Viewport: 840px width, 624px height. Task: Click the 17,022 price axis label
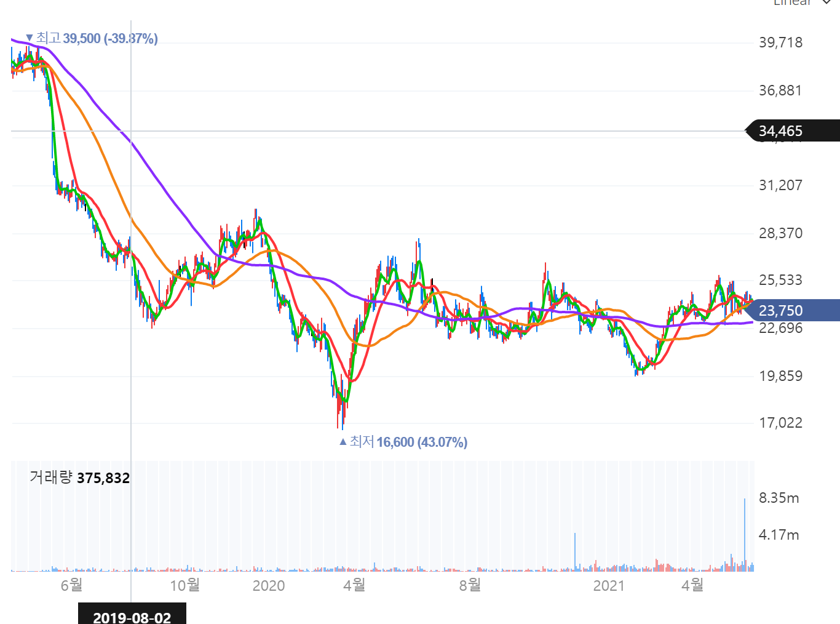pyautogui.click(x=780, y=423)
